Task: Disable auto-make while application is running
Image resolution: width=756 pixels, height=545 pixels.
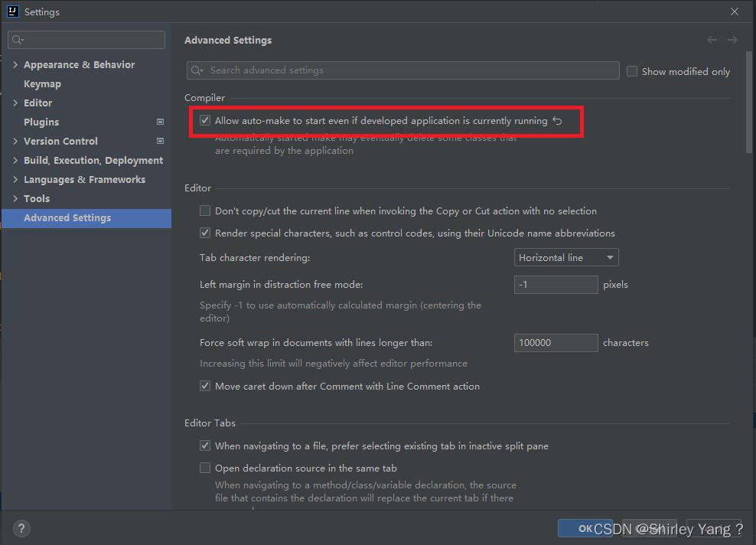Action: coord(205,121)
